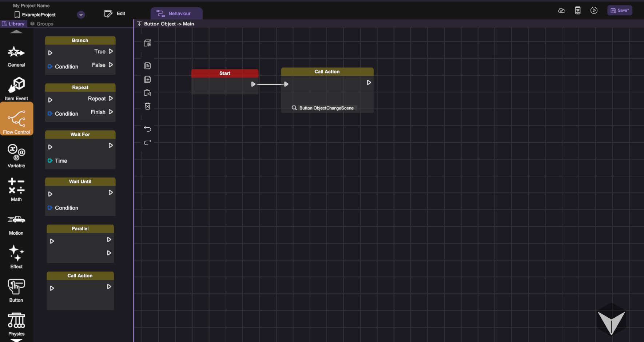This screenshot has width=644, height=342.
Task: Click the cloud sync status icon
Action: click(561, 11)
